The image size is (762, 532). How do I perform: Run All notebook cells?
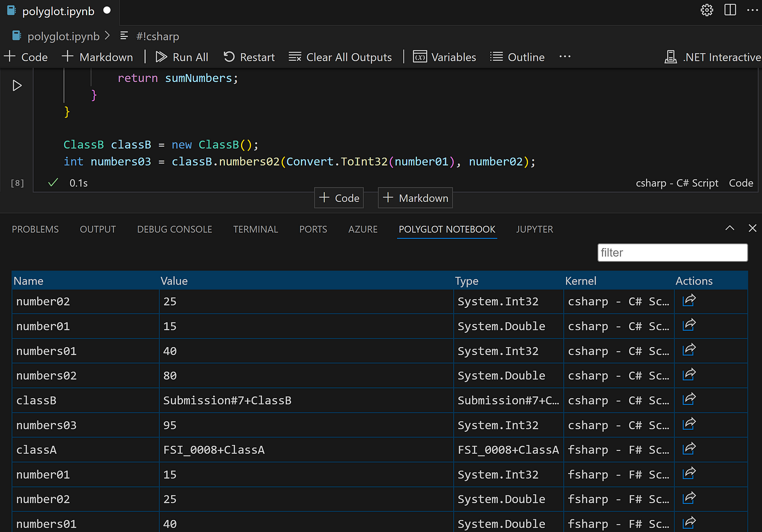pos(182,57)
